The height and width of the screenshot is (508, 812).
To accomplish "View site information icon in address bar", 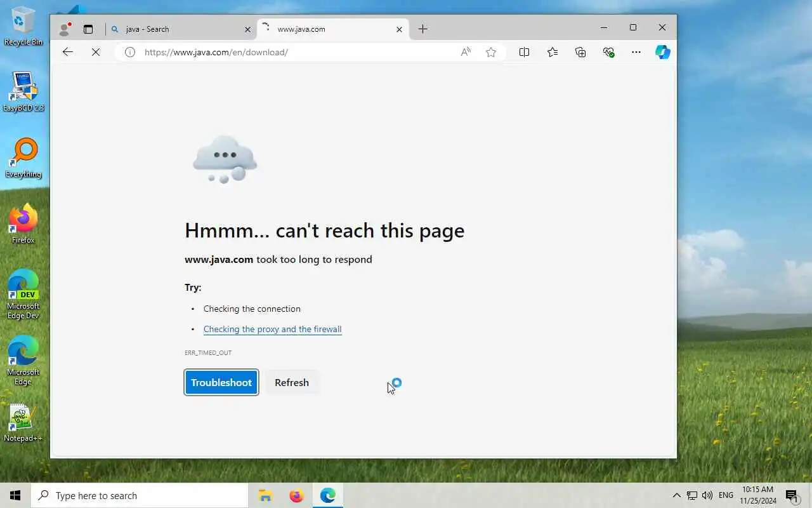I will (130, 52).
